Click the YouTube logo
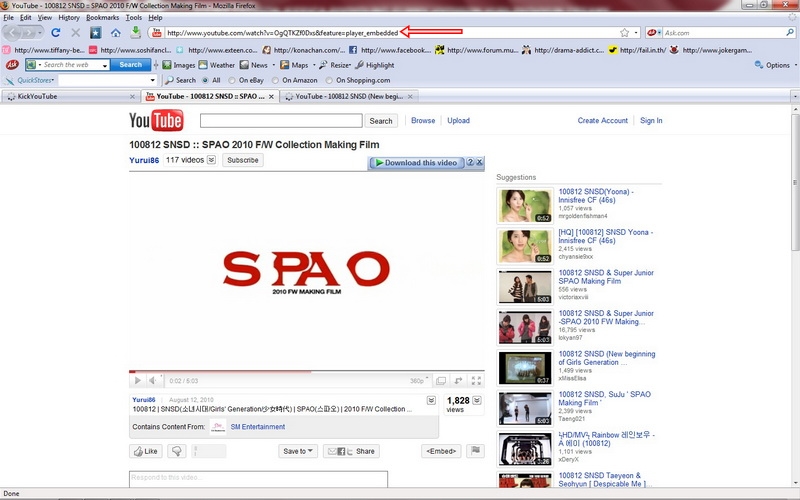 pos(156,121)
